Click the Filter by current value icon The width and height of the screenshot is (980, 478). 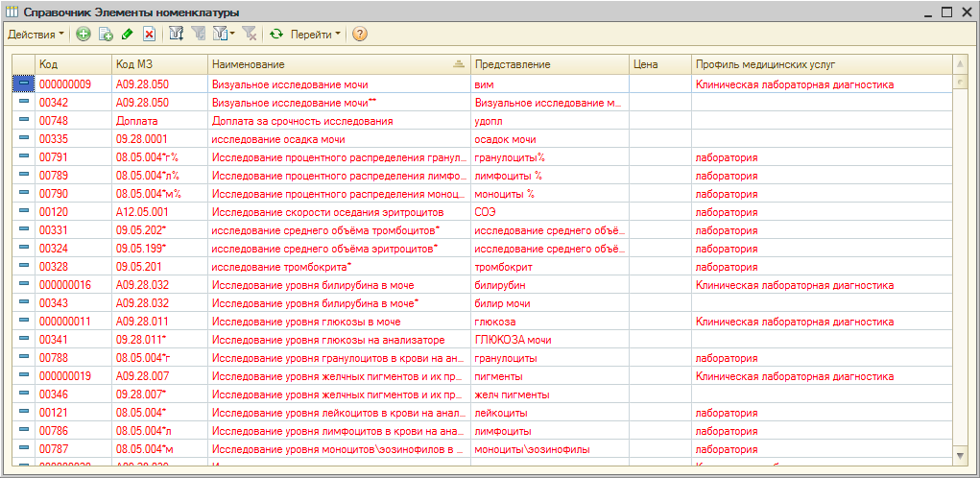coord(199,34)
